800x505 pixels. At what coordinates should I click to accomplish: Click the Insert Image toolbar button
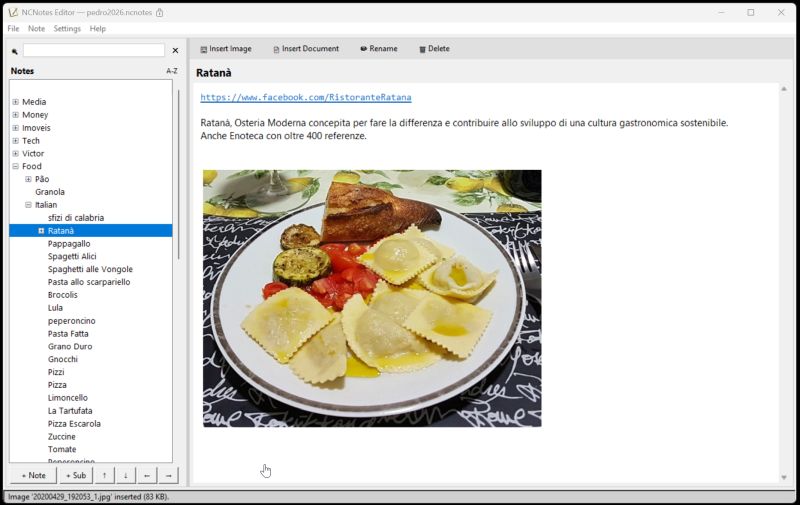tap(226, 49)
